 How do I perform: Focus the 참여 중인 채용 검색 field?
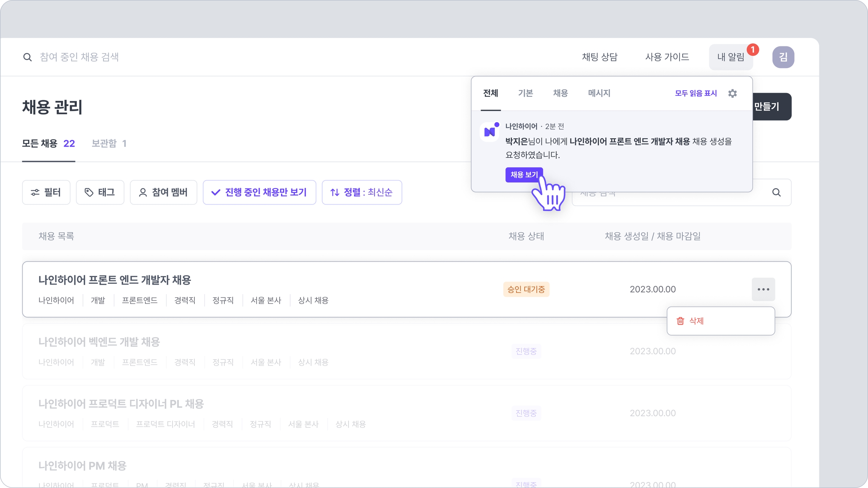pyautogui.click(x=79, y=57)
